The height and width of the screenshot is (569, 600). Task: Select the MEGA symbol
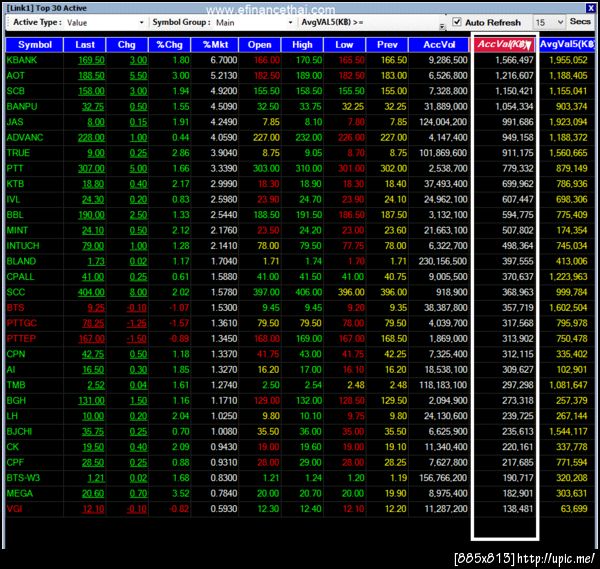click(x=20, y=494)
